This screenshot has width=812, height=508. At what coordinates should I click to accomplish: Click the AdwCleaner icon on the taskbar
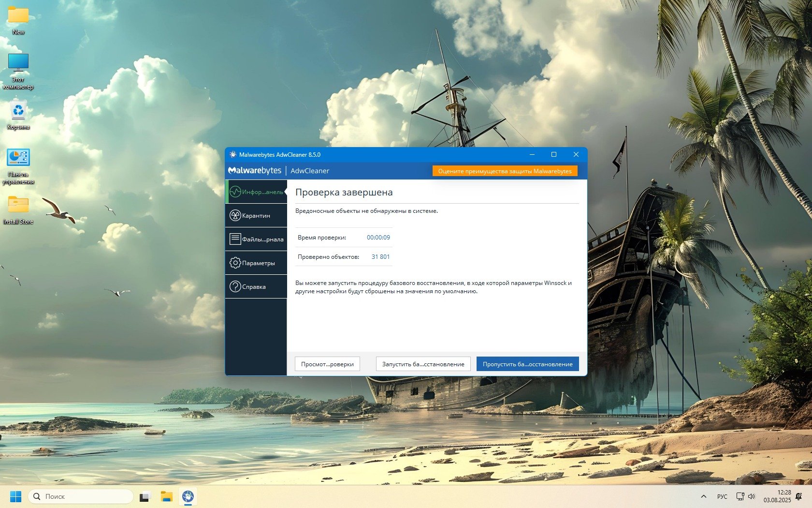coord(188,496)
